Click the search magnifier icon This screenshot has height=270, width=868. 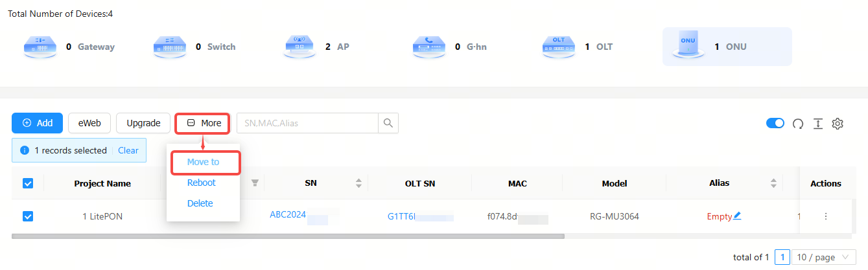click(388, 123)
